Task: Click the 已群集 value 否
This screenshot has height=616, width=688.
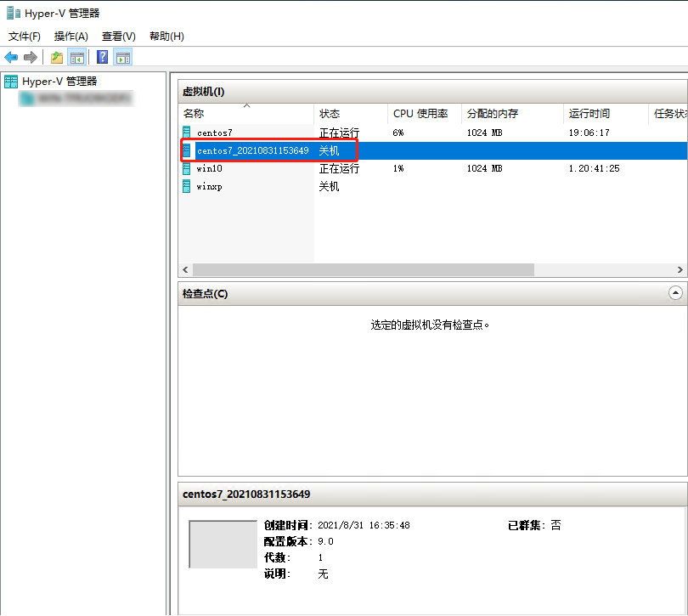Action: [x=556, y=525]
